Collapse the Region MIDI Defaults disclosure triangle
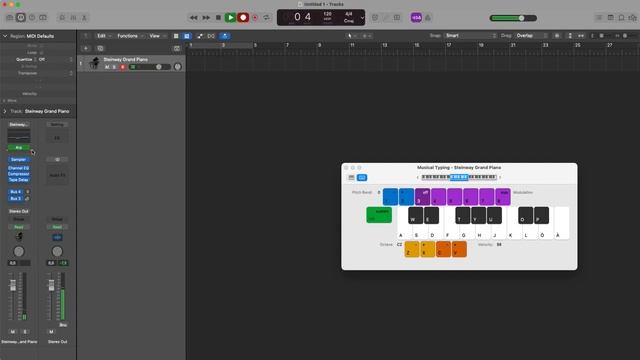The width and height of the screenshot is (640, 360). [5, 36]
